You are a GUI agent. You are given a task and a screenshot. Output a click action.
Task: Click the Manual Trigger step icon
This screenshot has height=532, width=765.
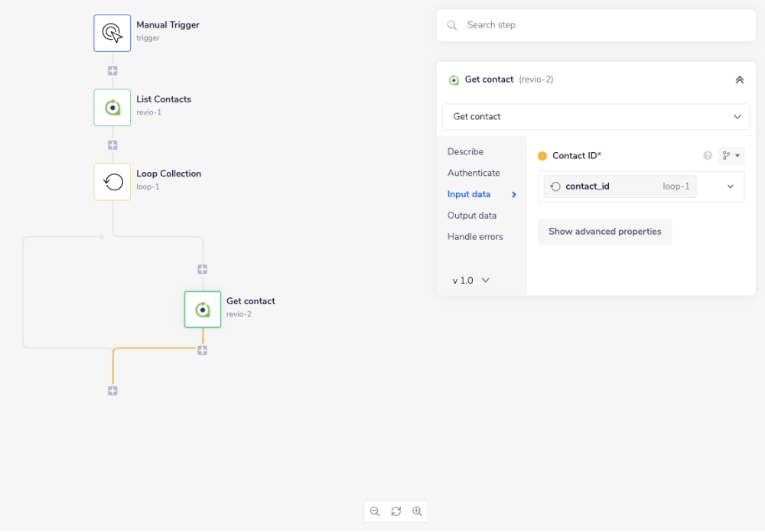pos(112,33)
